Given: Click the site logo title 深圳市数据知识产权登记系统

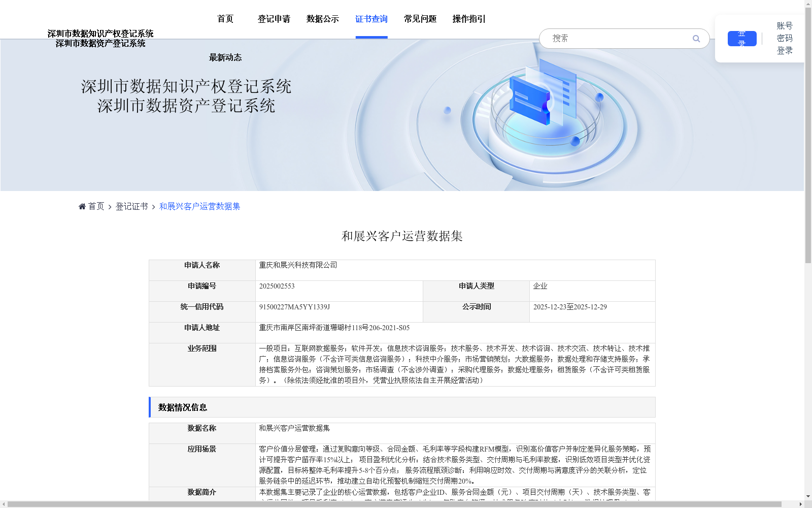Looking at the screenshot, I should click(x=100, y=34).
